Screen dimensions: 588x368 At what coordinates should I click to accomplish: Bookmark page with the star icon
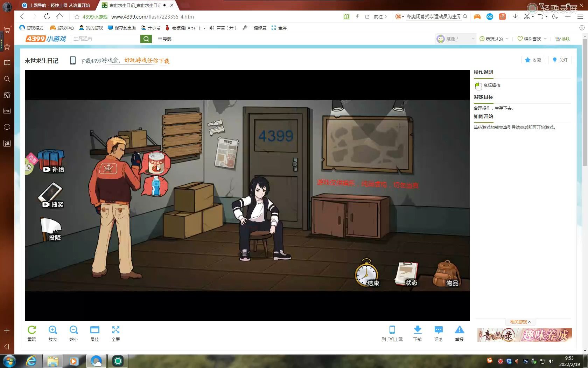pos(77,16)
